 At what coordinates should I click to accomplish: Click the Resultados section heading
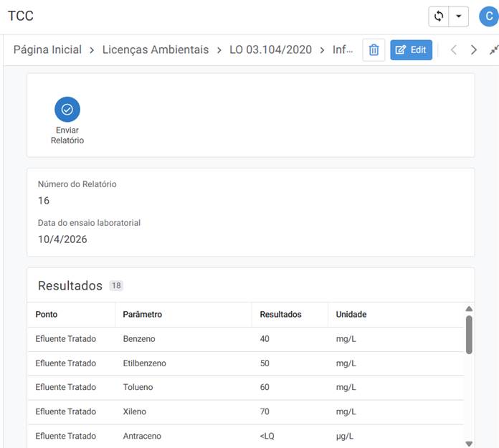tap(70, 286)
